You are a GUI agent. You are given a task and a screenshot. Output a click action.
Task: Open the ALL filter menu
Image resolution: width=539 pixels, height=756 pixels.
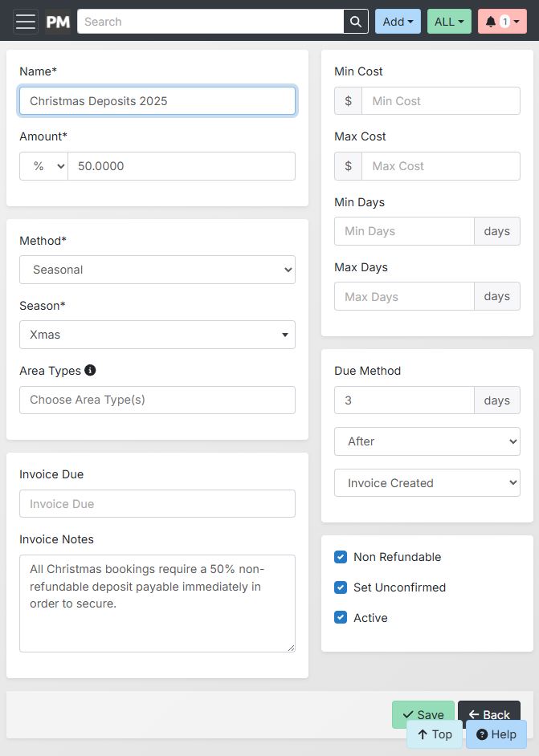pos(449,22)
